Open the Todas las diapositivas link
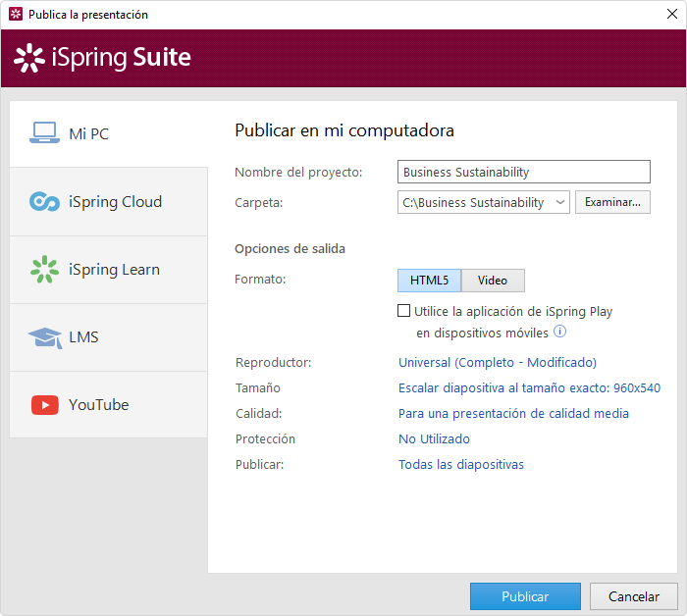This screenshot has height=616, width=687. click(x=461, y=464)
